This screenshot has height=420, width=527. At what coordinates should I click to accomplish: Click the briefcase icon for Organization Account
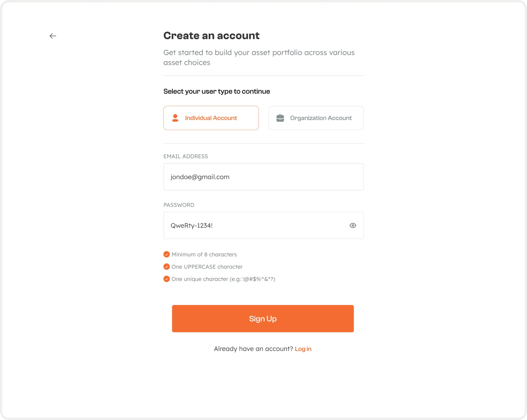pos(280,118)
